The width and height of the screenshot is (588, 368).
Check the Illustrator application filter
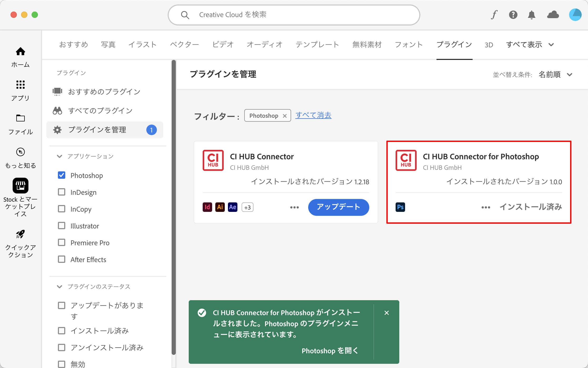[x=62, y=226]
